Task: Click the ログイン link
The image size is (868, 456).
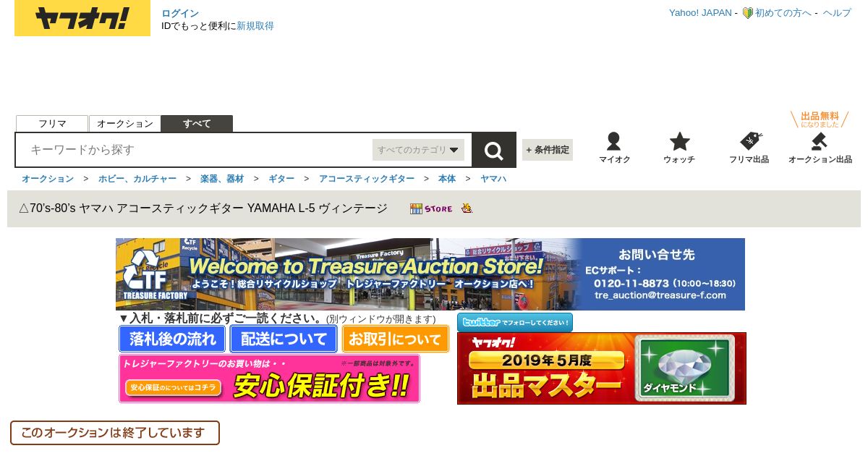Action: point(180,13)
